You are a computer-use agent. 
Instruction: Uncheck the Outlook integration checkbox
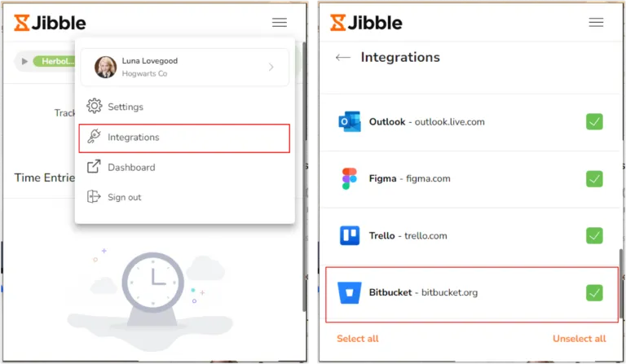point(594,121)
